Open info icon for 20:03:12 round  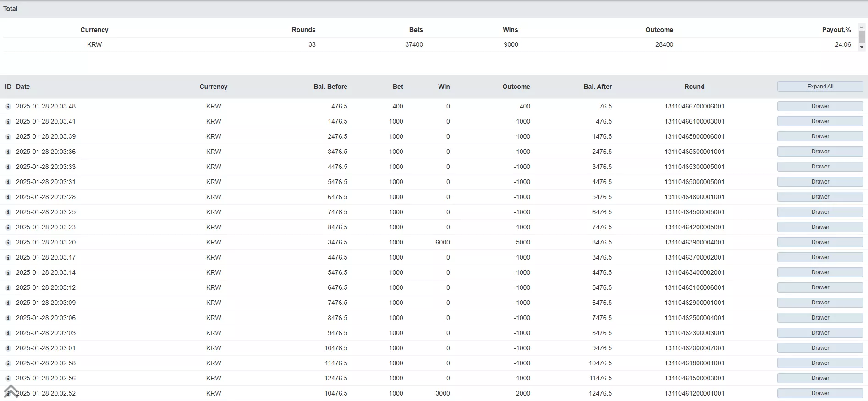8,287
